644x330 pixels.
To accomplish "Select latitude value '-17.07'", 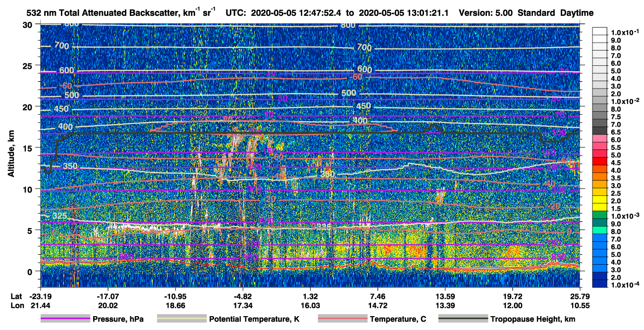I will coord(107,296).
